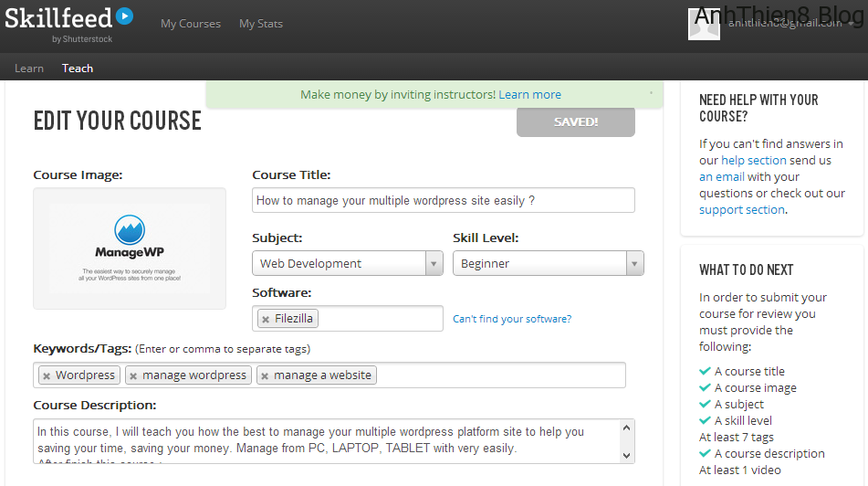Click the user profile avatar
868x486 pixels.
coord(704,24)
